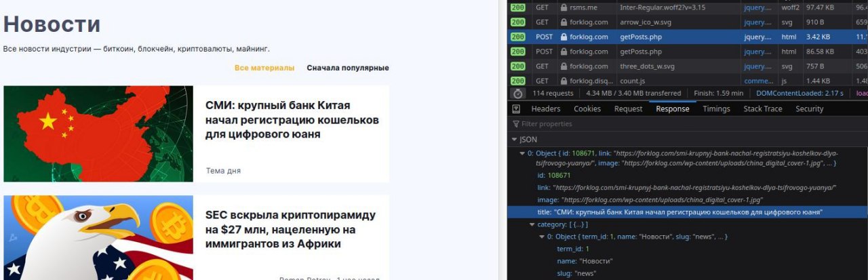The image size is (868, 280).
Task: Switch to the Request tab
Action: 629,108
